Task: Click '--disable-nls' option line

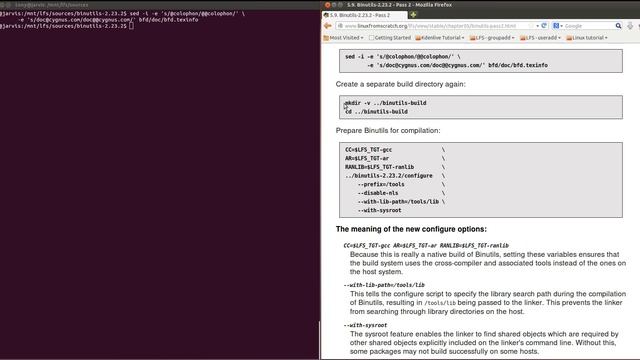Action: 378,193
